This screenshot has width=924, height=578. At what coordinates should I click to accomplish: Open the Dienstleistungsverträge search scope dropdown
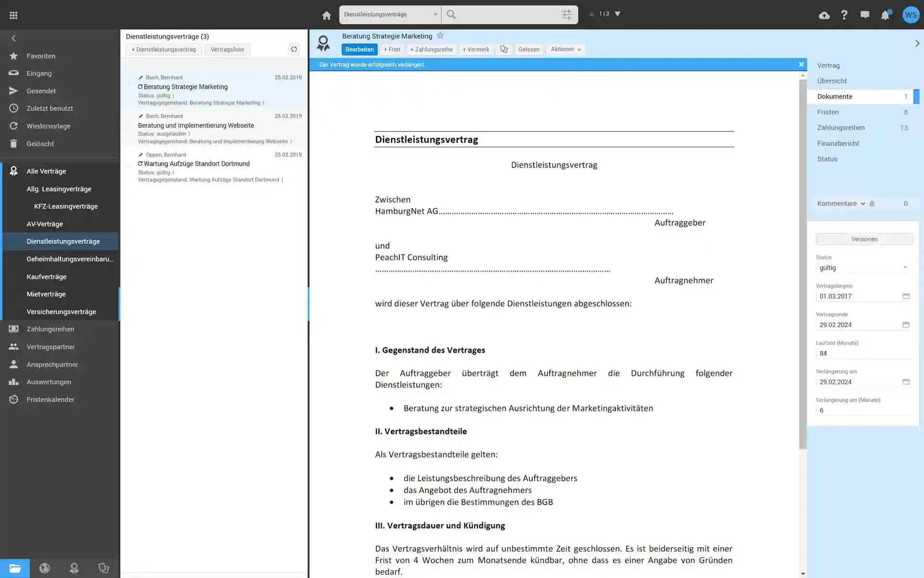pos(390,14)
